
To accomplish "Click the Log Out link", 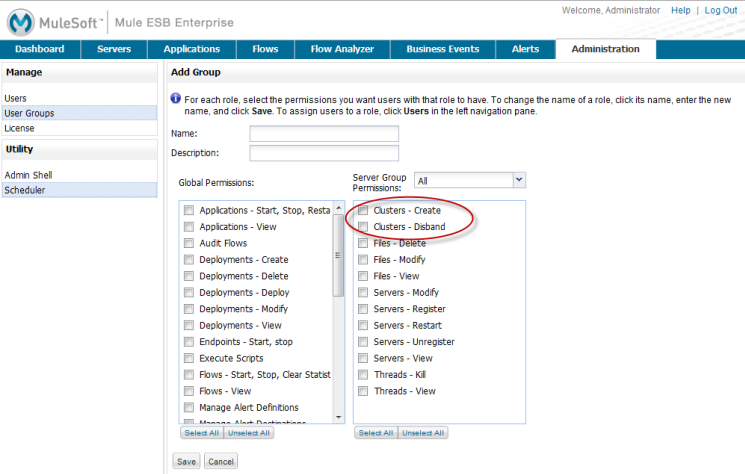I will coord(720,10).
